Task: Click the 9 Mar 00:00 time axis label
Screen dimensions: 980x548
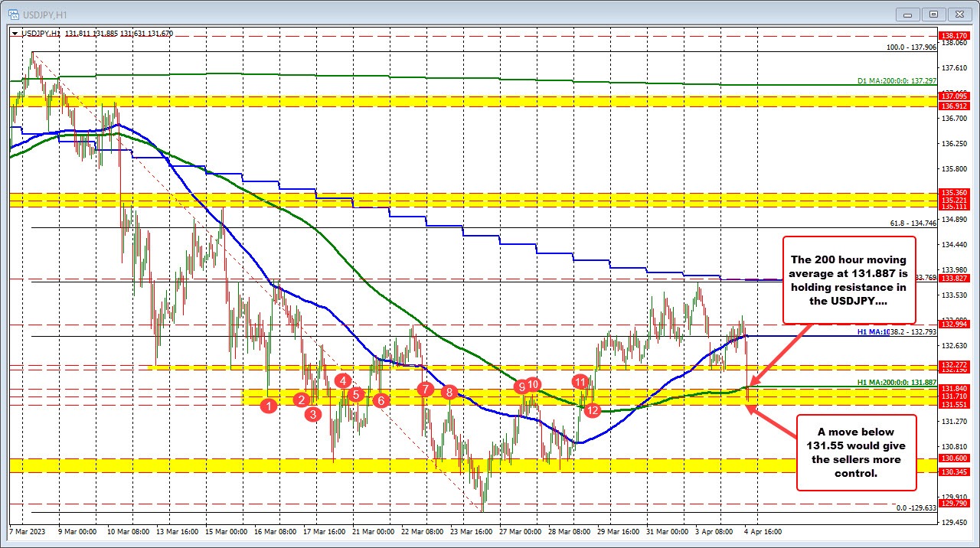Action: pos(76,531)
